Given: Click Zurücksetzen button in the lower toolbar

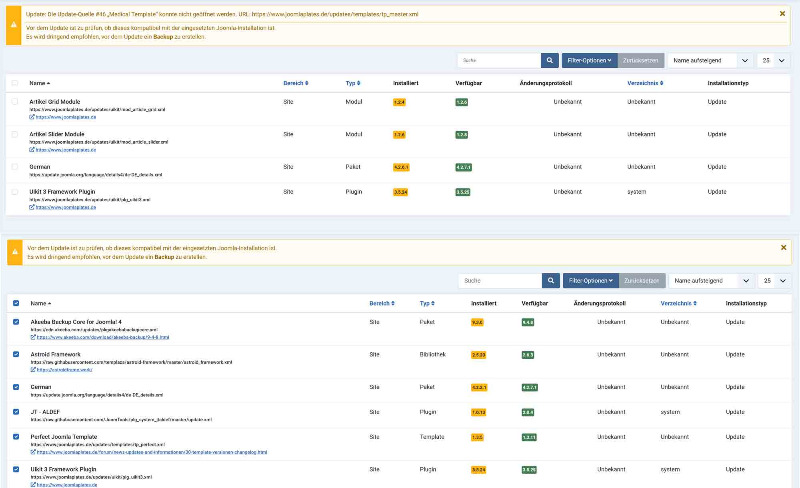Looking at the screenshot, I should click(642, 281).
